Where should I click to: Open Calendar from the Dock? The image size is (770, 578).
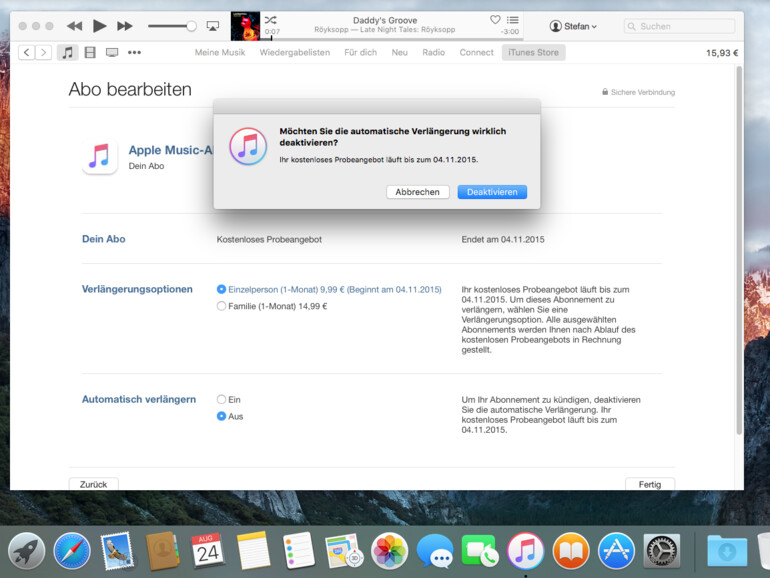(x=208, y=550)
